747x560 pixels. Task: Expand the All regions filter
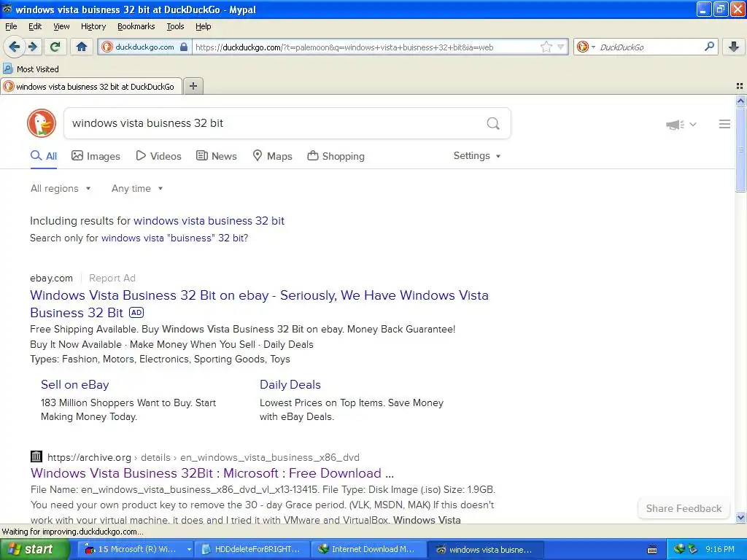tap(61, 189)
